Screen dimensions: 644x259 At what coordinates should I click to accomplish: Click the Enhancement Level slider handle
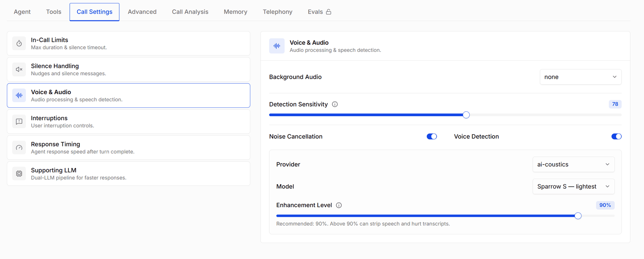click(x=578, y=216)
